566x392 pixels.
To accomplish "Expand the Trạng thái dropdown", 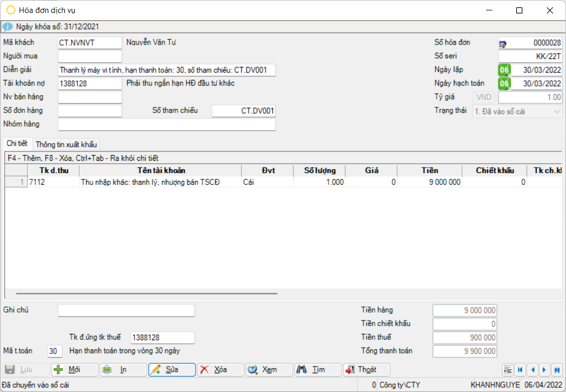I will pyautogui.click(x=557, y=111).
